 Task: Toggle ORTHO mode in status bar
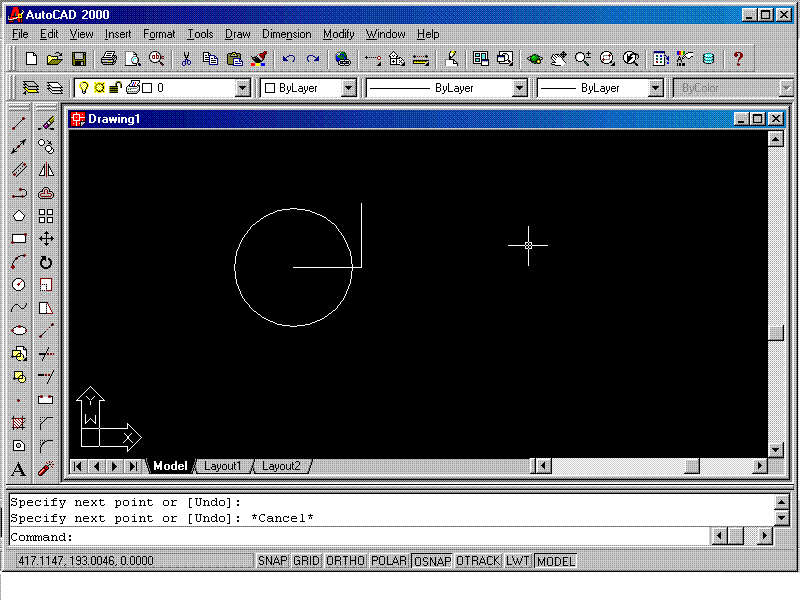point(345,561)
